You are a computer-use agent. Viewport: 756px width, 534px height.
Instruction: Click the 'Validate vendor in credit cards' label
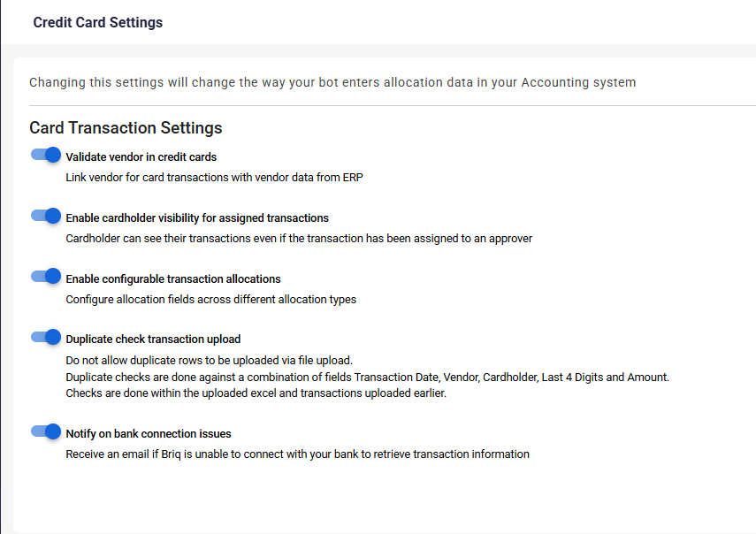(141, 157)
